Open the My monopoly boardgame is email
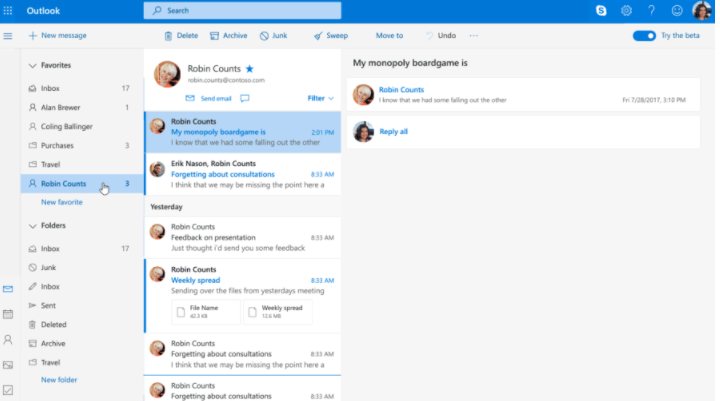Viewport: 720px width, 401px height. tap(243, 132)
